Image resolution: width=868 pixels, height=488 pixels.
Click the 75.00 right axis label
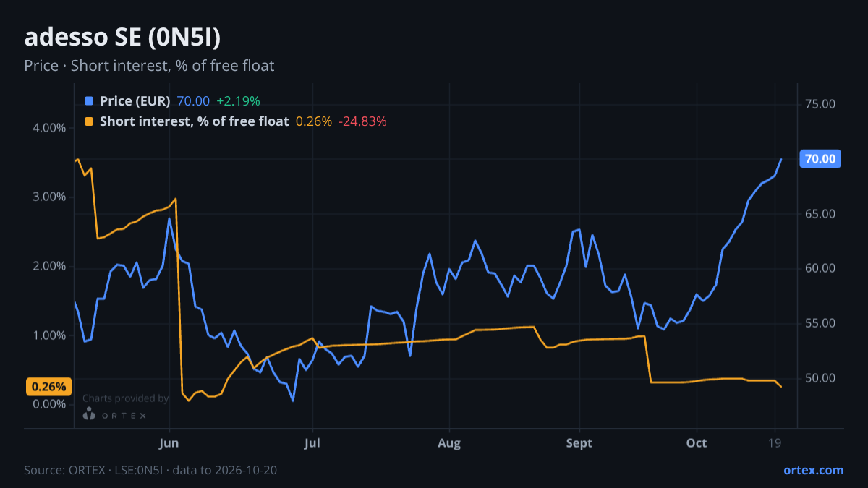[x=820, y=104]
